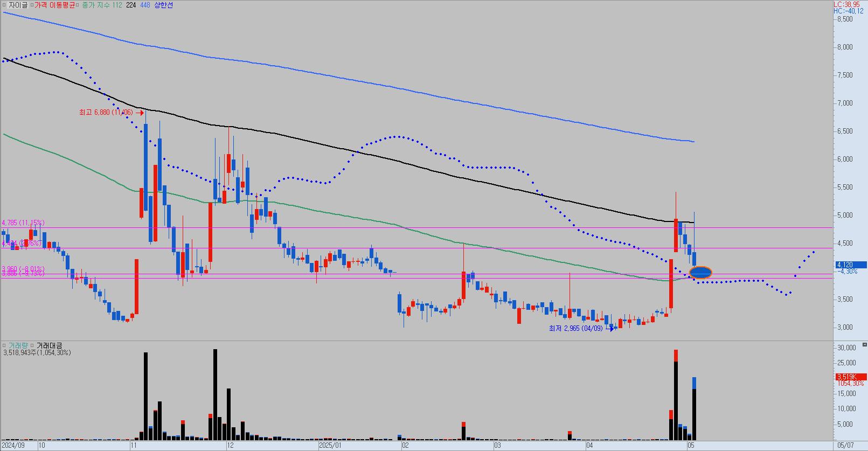Select the -4.30% change label on the price axis
The image size is (868, 451).
(x=847, y=272)
